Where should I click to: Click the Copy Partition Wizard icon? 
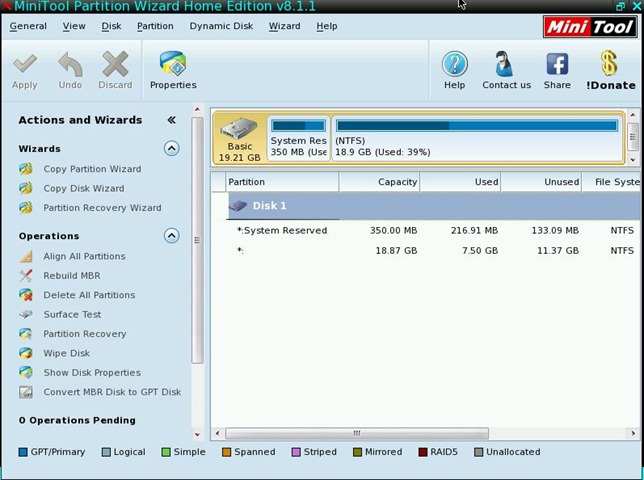point(25,169)
